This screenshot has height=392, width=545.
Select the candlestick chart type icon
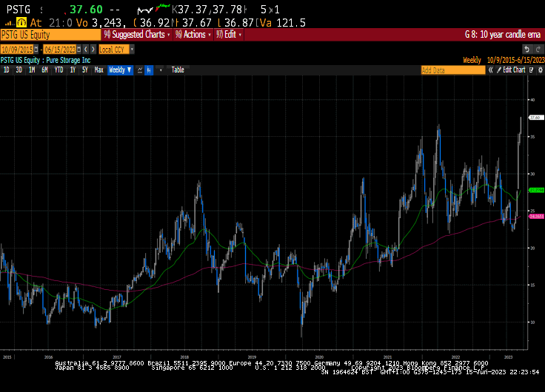[x=149, y=70]
